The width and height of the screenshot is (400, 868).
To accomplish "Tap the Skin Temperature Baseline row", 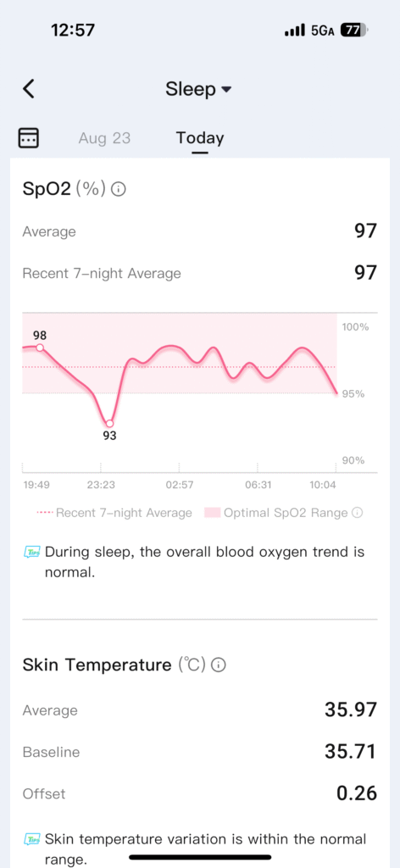I will (x=200, y=752).
